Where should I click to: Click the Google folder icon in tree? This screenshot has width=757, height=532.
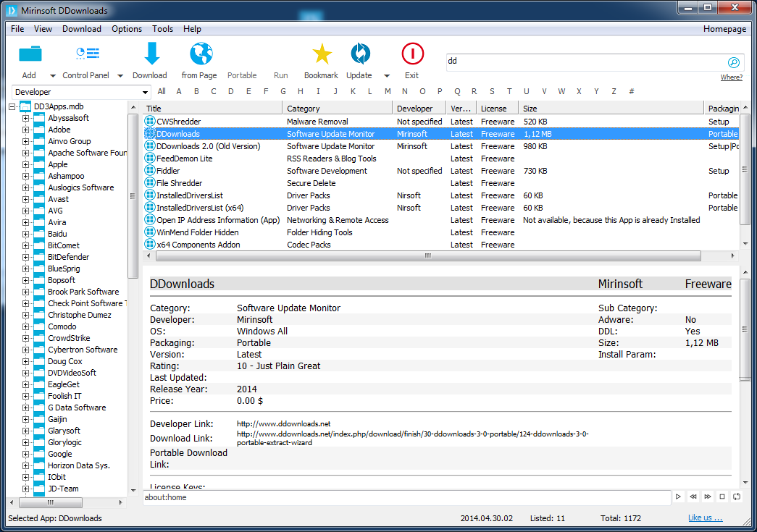coord(39,454)
